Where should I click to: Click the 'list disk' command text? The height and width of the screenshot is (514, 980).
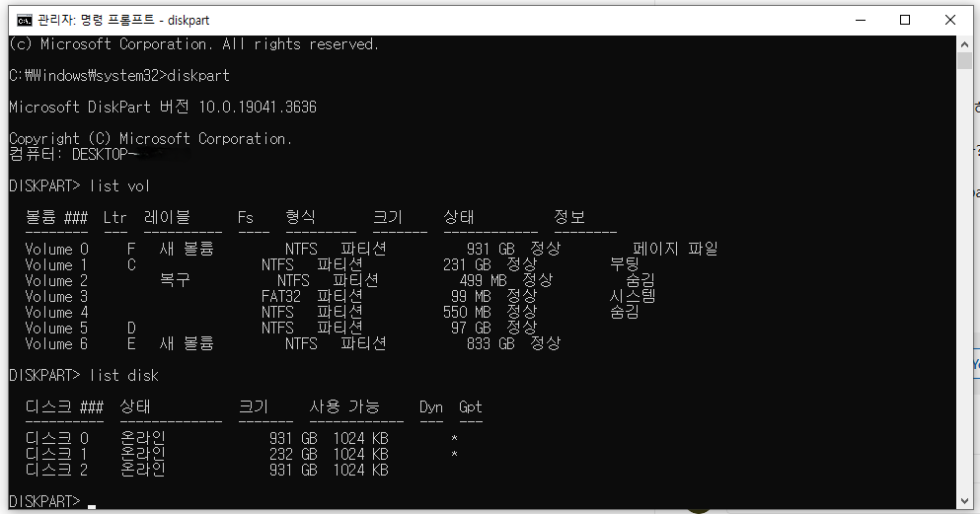click(x=123, y=375)
